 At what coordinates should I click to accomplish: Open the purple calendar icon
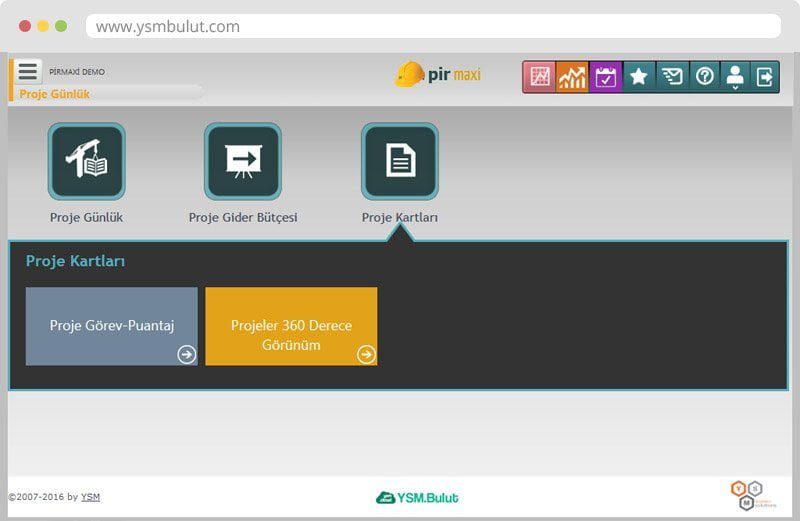(606, 77)
